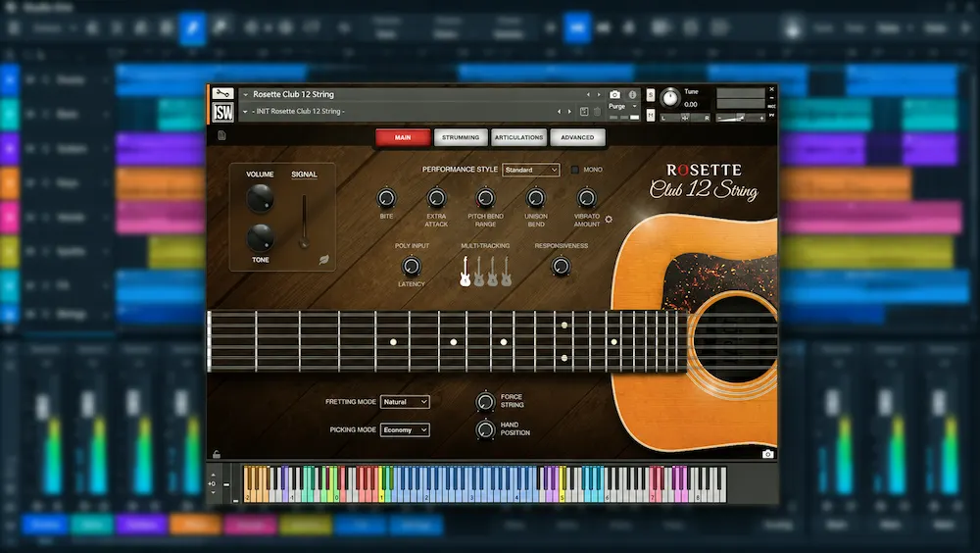Click the Tune knob
This screenshot has height=553, width=980.
point(670,98)
